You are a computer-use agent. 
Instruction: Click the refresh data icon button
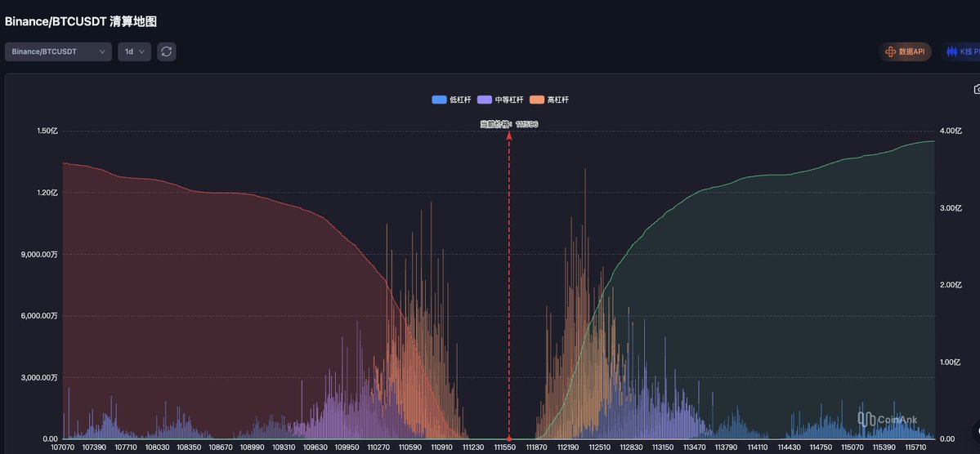(166, 51)
